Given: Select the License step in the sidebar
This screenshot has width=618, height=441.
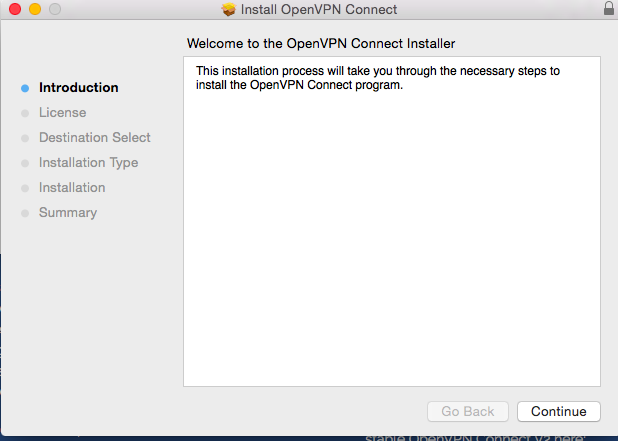Looking at the screenshot, I should [x=62, y=113].
